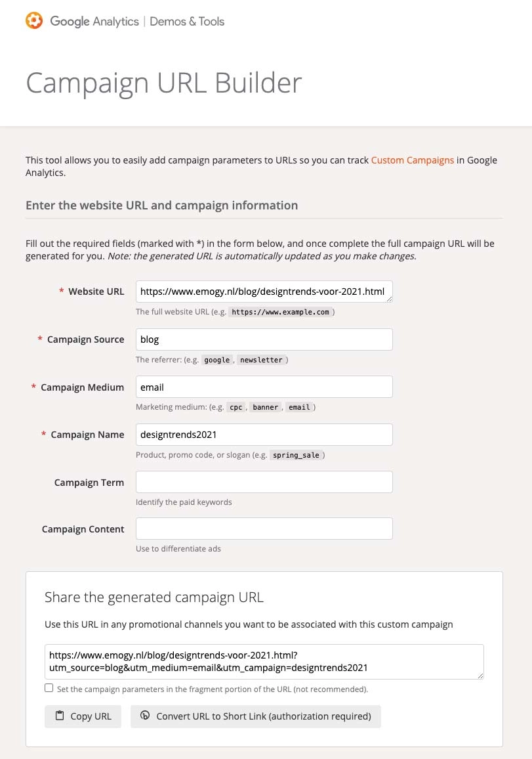The width and height of the screenshot is (532, 759).
Task: Click the cpc example tag under Campaign Medium
Action: tap(235, 407)
